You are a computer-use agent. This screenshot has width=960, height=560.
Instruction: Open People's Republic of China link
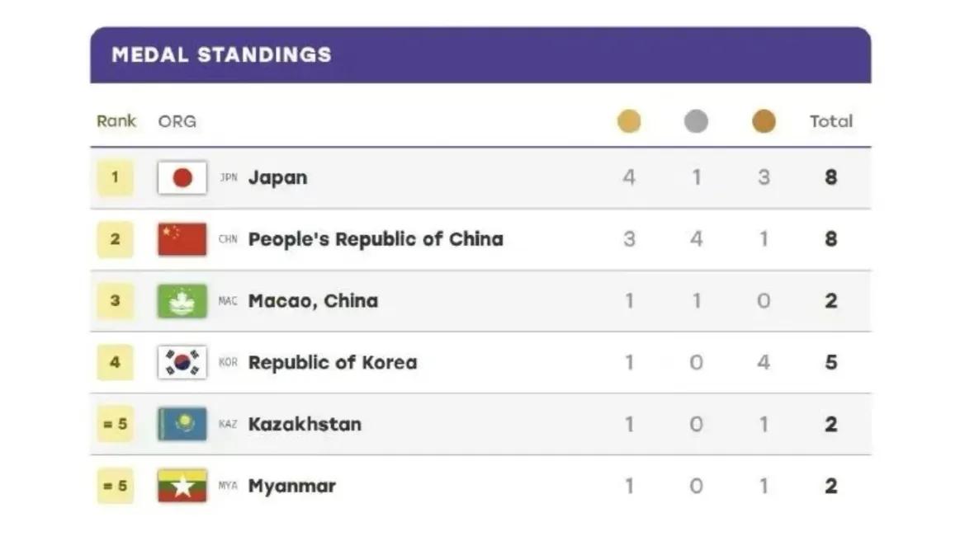point(376,239)
